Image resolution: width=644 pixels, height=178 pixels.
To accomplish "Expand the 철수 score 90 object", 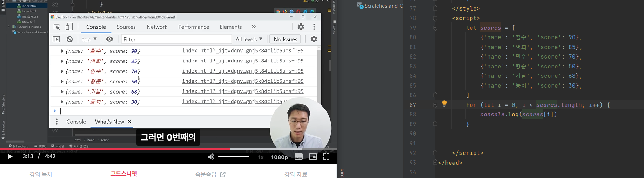I will tap(62, 51).
